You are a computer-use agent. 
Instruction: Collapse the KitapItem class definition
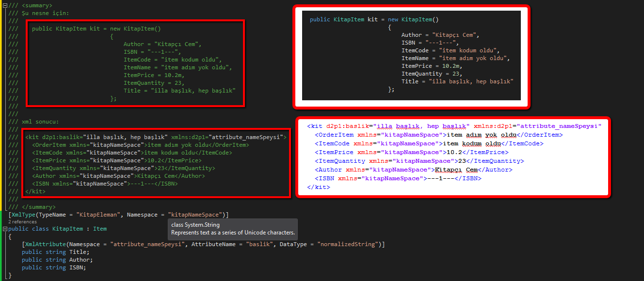click(x=4, y=228)
